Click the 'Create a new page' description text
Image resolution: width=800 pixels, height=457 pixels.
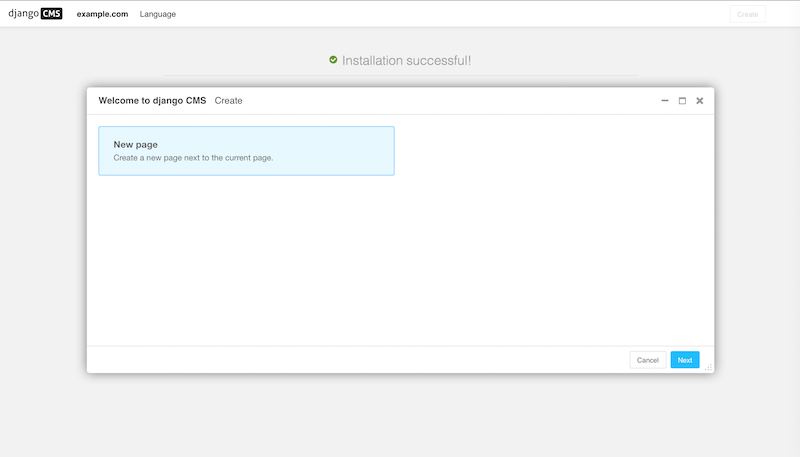pos(193,158)
